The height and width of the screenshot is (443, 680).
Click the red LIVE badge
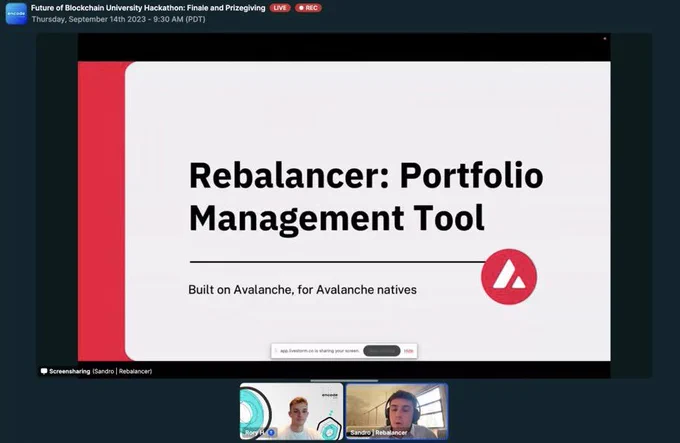tap(280, 8)
